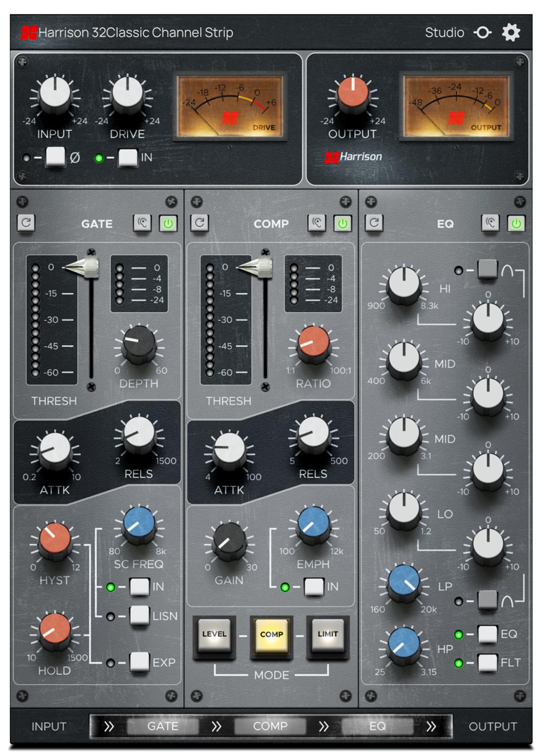Viewport: 542px width, 756px height.
Task: Click the HI band frequency knob
Action: click(x=404, y=284)
